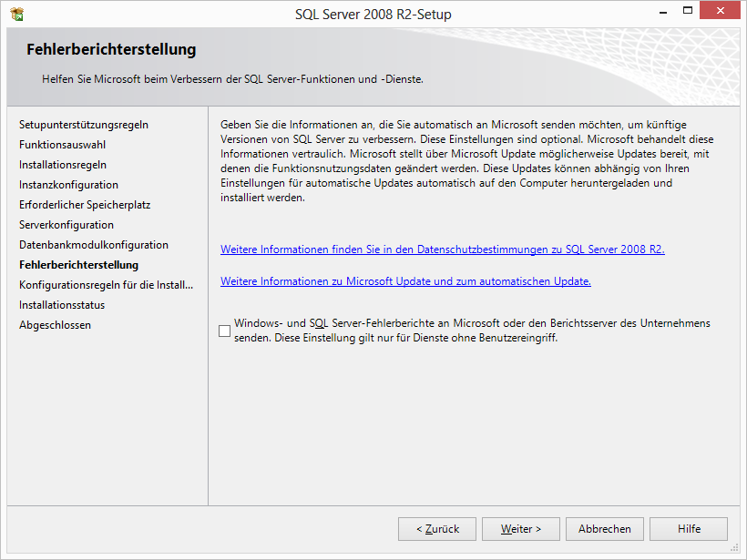Click the 'Windows- und SQL Server-Fehlerberichte' checkbox label

click(472, 331)
